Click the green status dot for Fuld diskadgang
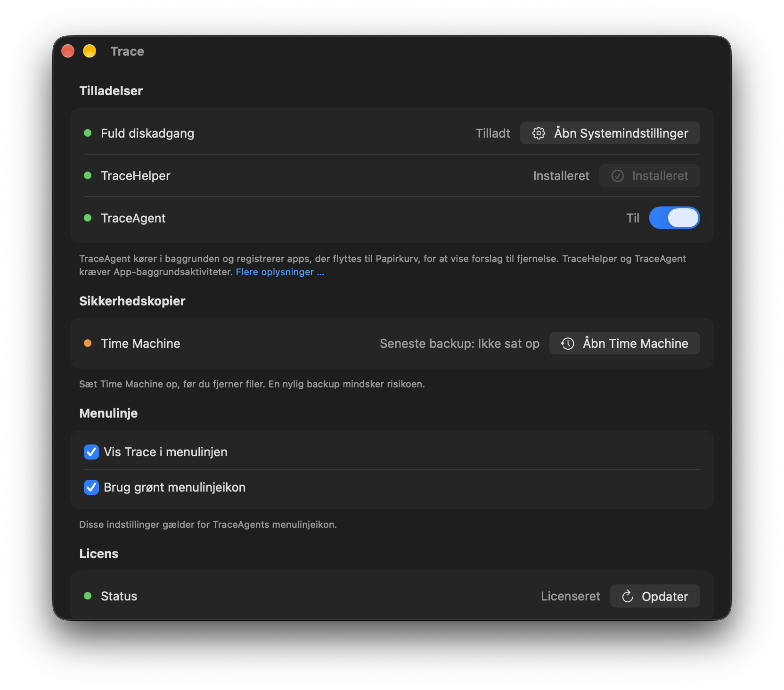Screen dimensions: 784x690 pos(88,133)
